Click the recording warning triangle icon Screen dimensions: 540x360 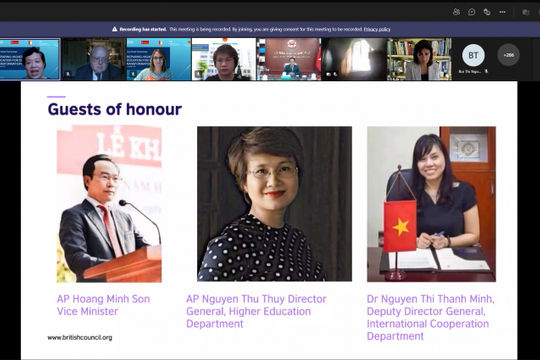(115, 29)
